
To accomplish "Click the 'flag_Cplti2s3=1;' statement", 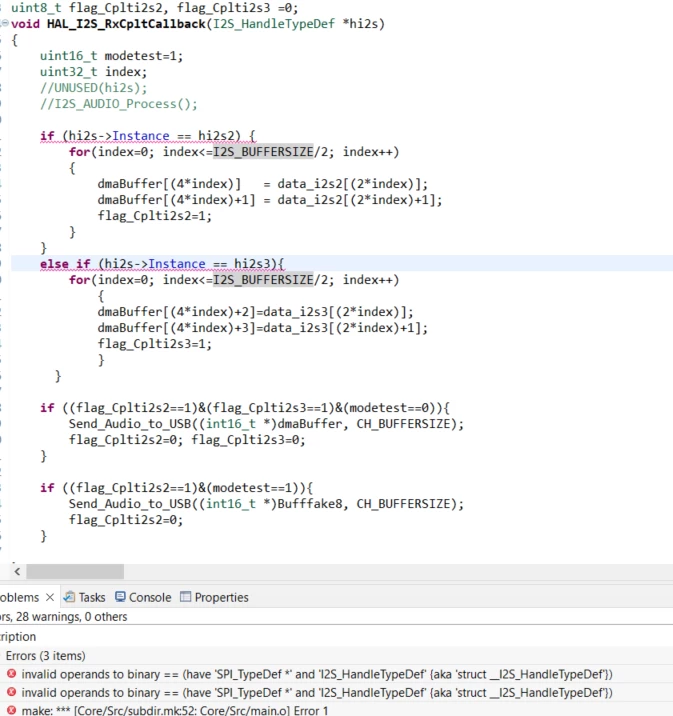I will point(155,343).
